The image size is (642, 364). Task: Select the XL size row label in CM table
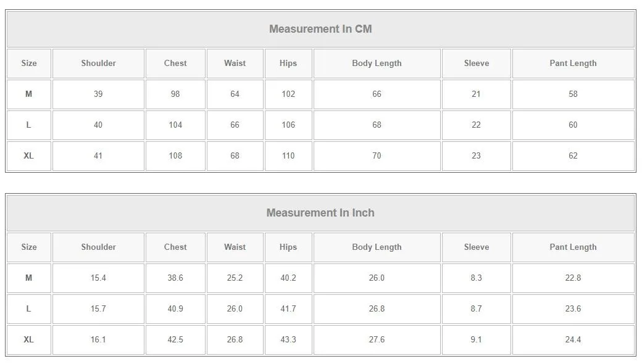tap(28, 155)
